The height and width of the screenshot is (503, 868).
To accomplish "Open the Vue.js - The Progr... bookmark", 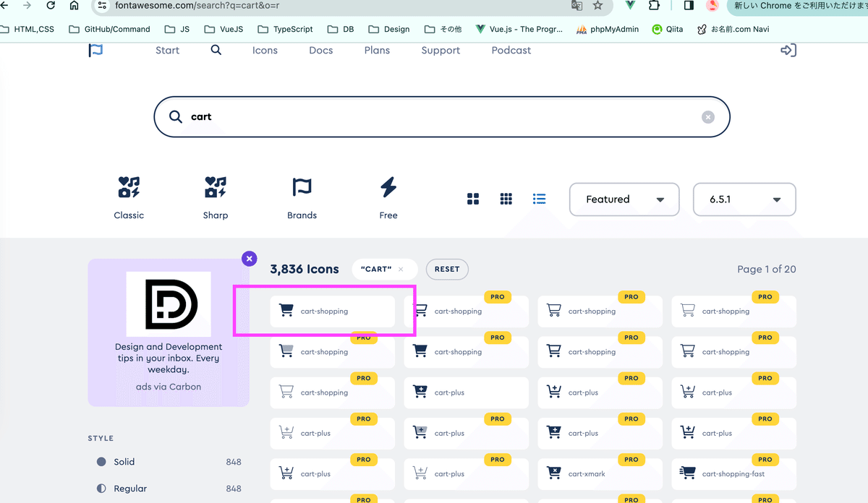I will point(519,30).
